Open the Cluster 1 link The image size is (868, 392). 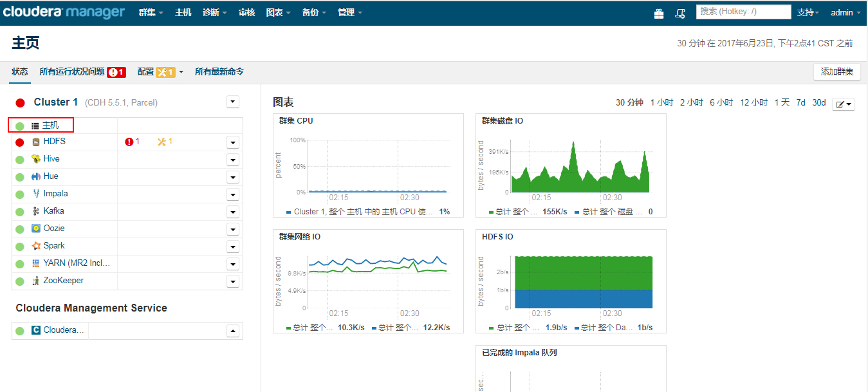tap(56, 102)
